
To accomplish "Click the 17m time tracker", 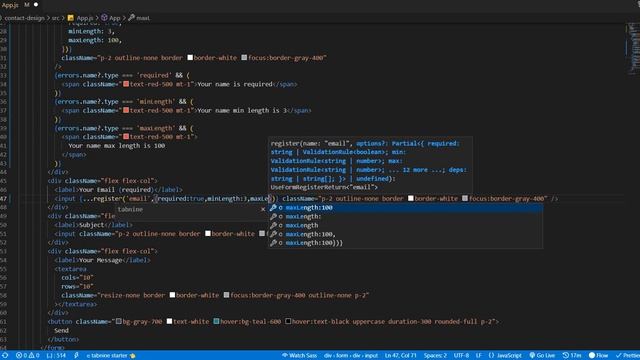I will (x=572, y=356).
